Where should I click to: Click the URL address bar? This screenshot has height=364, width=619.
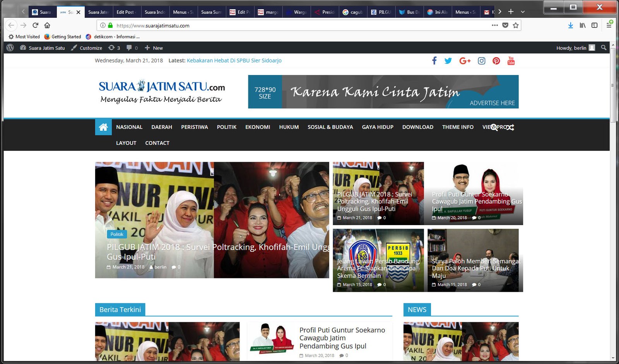point(294,26)
